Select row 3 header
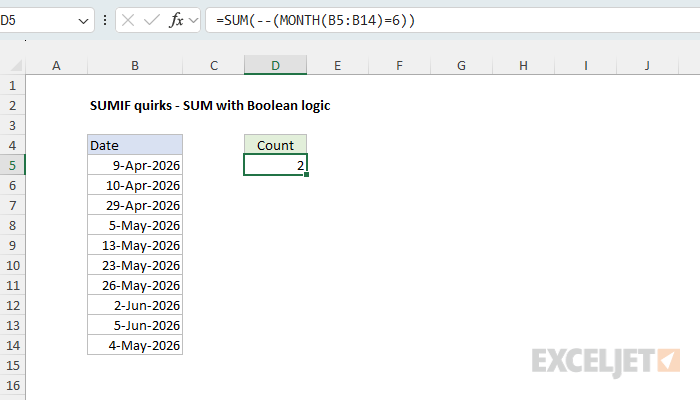 tap(12, 125)
